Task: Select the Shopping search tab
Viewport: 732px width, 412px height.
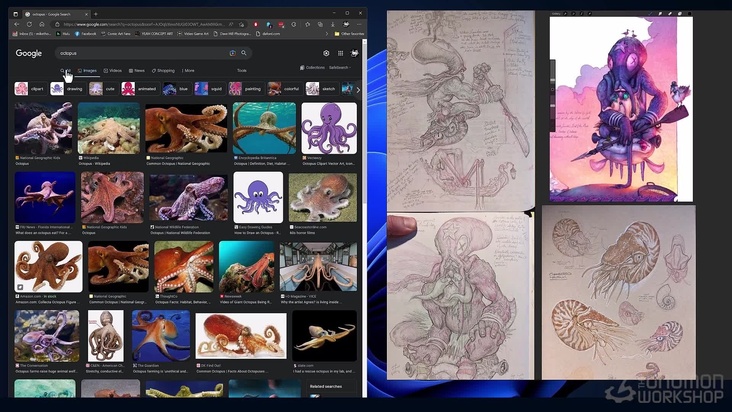Action: pos(163,71)
